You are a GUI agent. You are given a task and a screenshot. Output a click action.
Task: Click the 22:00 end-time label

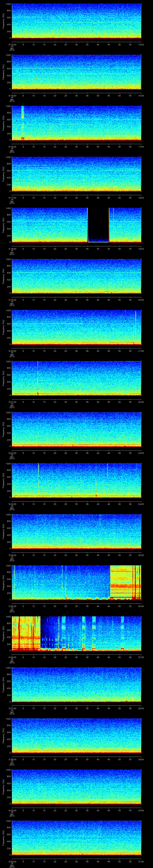click(x=141, y=402)
